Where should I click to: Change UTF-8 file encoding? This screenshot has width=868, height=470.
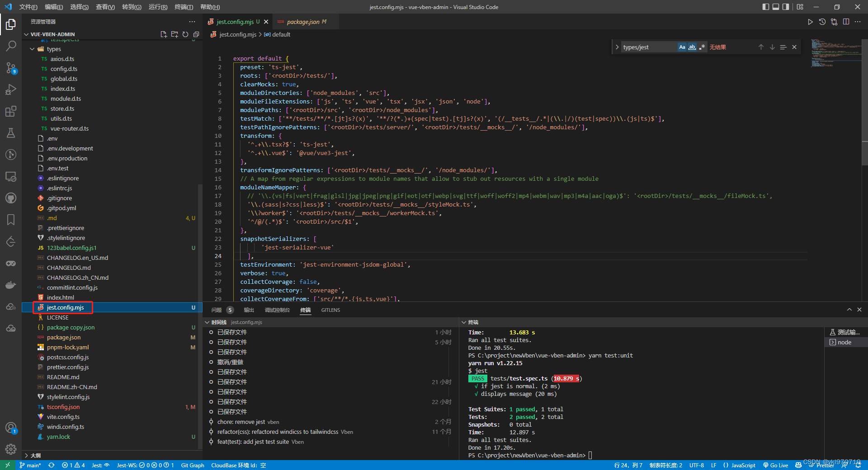pyautogui.click(x=697, y=465)
